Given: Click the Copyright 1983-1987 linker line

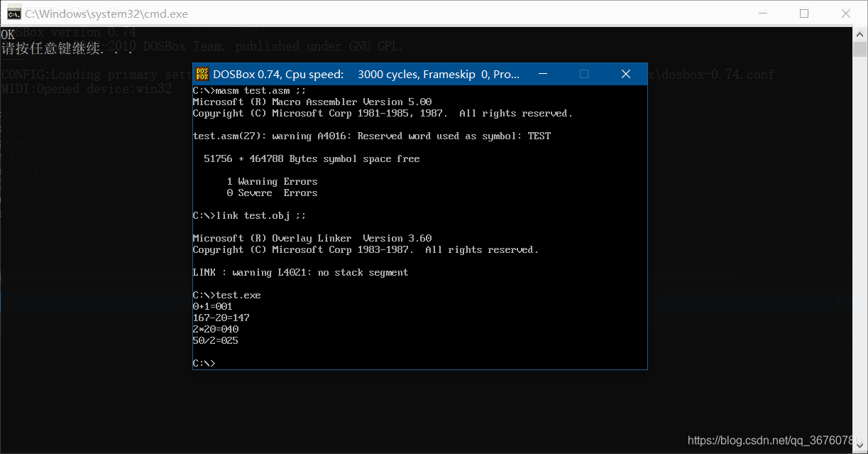Looking at the screenshot, I should click(366, 249).
